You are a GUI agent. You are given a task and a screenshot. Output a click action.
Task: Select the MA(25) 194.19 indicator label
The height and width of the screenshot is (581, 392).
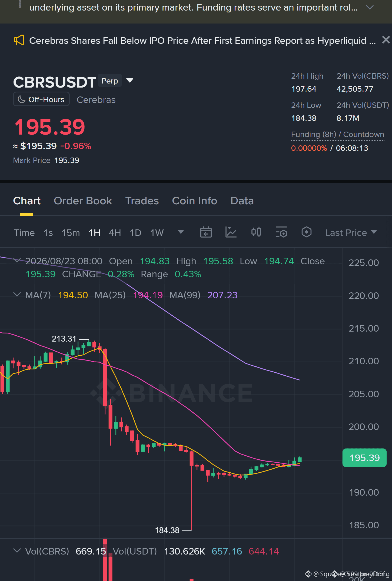(129, 295)
